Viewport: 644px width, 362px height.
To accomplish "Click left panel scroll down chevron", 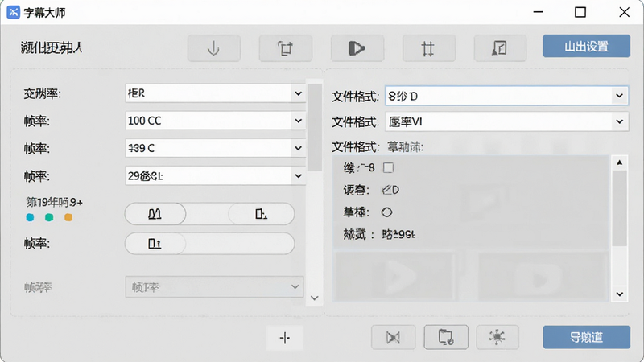I will click(x=315, y=298).
